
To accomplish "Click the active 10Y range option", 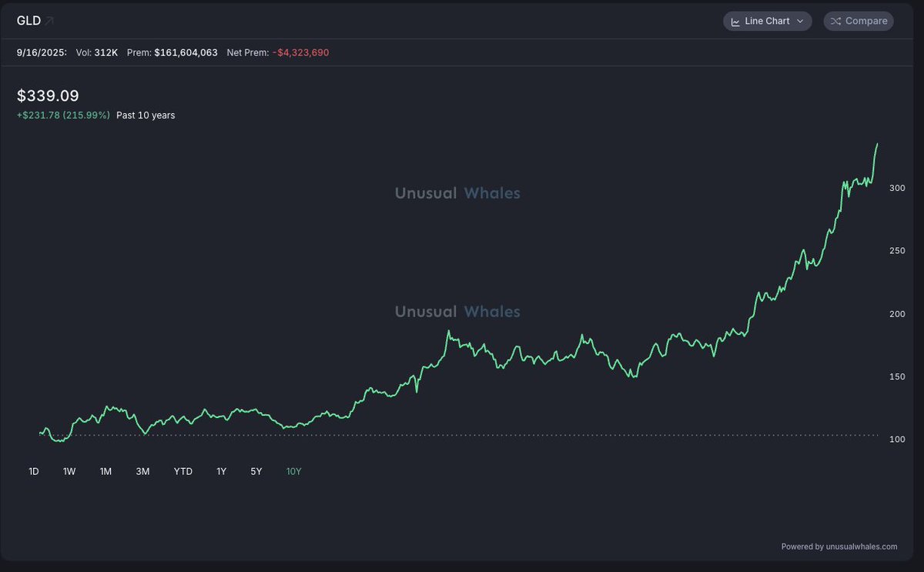I will (x=293, y=471).
